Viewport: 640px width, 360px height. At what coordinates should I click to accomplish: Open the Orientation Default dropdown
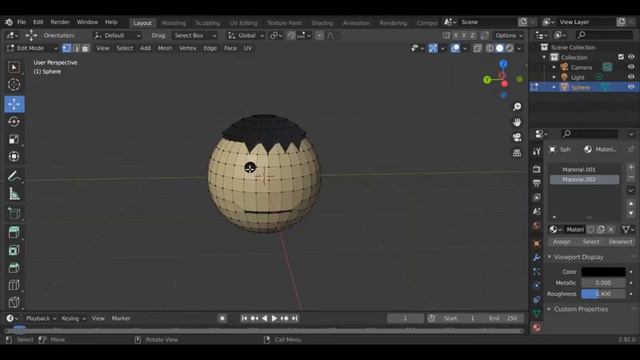117,36
